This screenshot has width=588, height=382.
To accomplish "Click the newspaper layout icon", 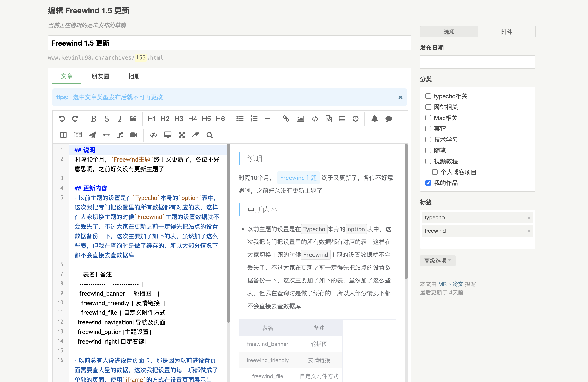I will (x=78, y=135).
